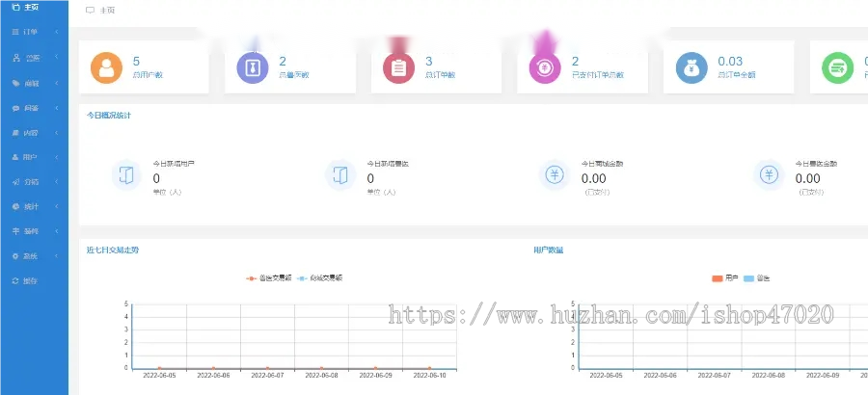Expand the 订单 sidebar menu chevron
868x395 pixels.
(57, 32)
